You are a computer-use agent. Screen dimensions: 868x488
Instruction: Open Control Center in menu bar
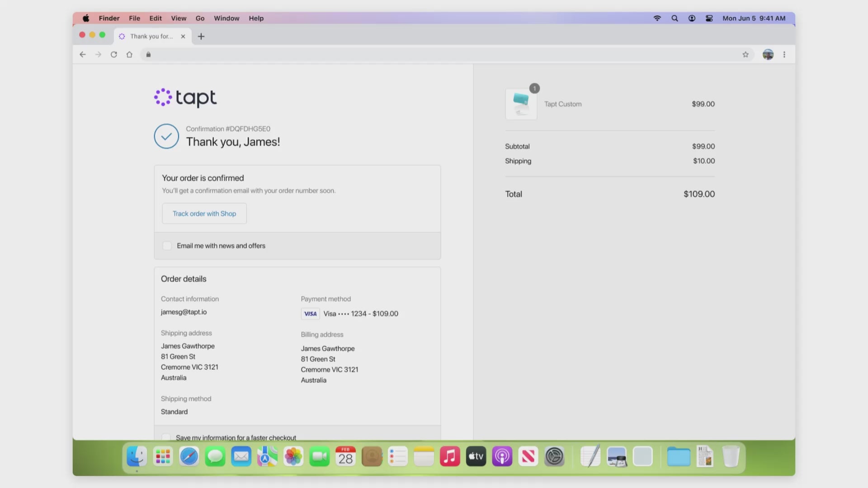tap(709, 18)
